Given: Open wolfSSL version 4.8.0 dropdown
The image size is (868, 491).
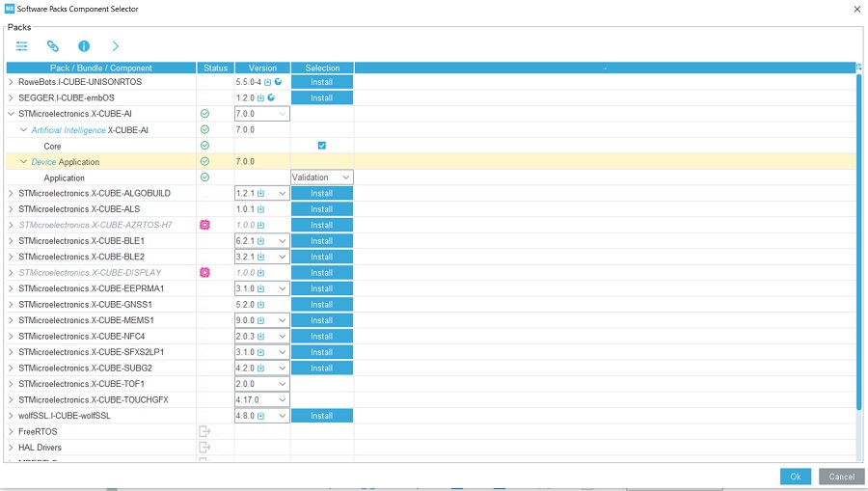Looking at the screenshot, I should [x=261, y=416].
